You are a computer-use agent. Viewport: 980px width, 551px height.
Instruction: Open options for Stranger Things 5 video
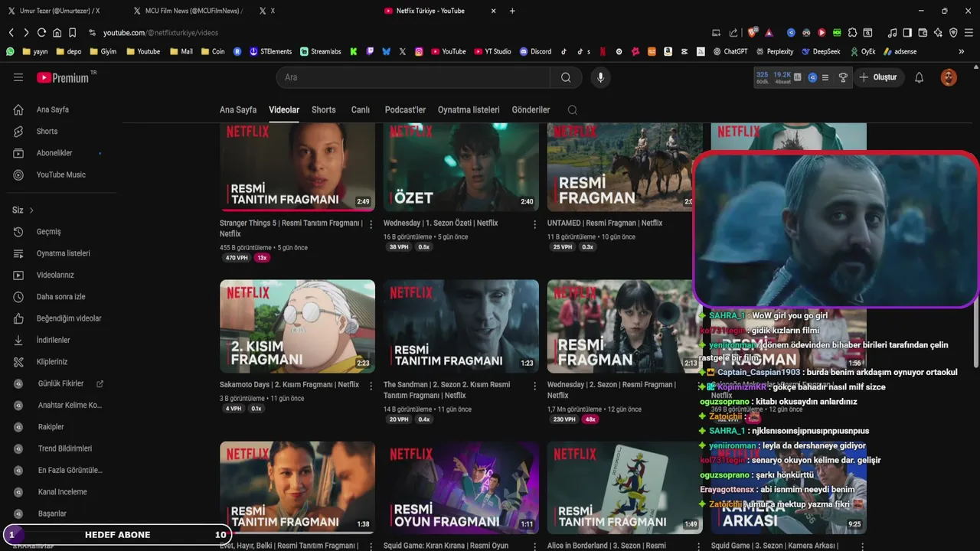point(371,224)
